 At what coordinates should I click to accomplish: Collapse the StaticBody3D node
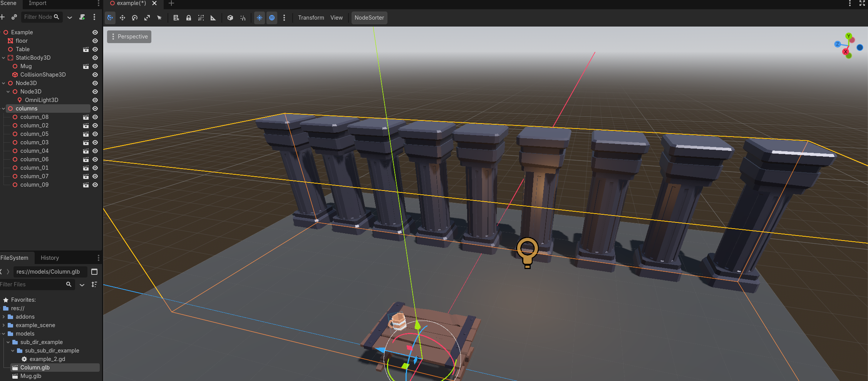[x=4, y=58]
